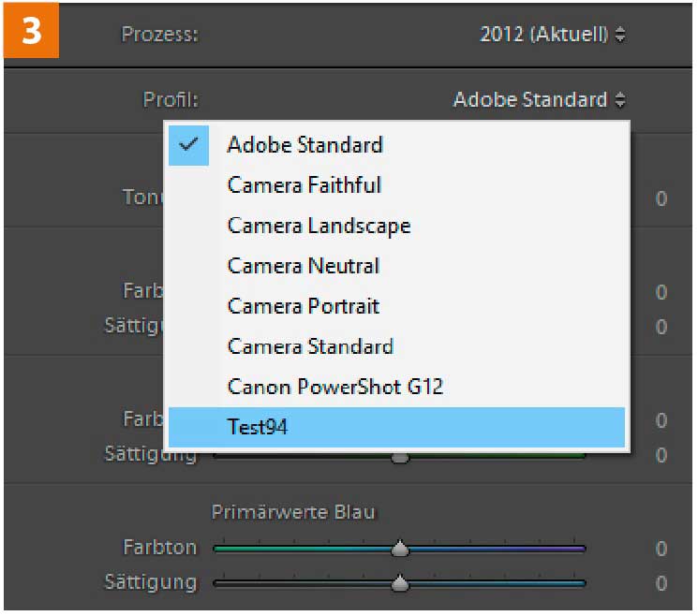Screen dimensions: 698x616
Task: Choose Canon PowerShot G12 profile
Action: click(334, 387)
